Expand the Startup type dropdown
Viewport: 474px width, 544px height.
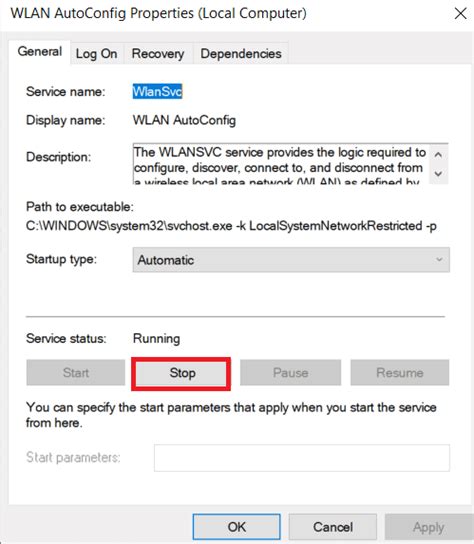point(291,260)
